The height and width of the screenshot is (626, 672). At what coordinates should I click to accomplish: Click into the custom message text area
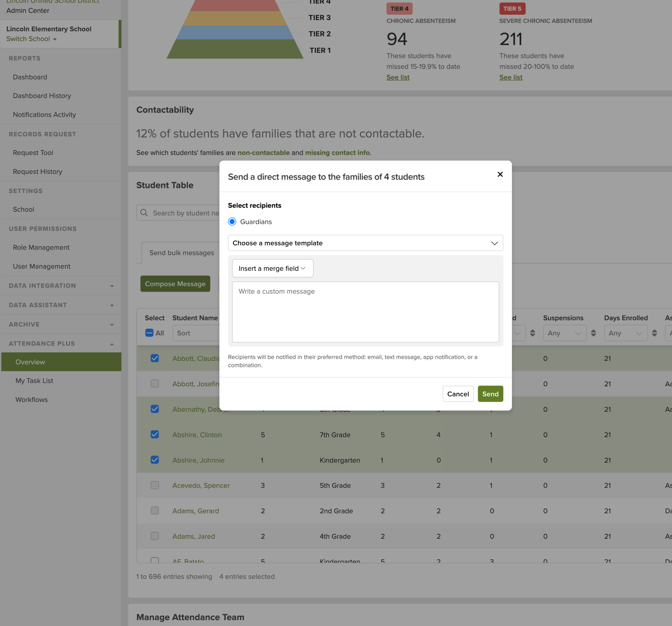pos(365,312)
